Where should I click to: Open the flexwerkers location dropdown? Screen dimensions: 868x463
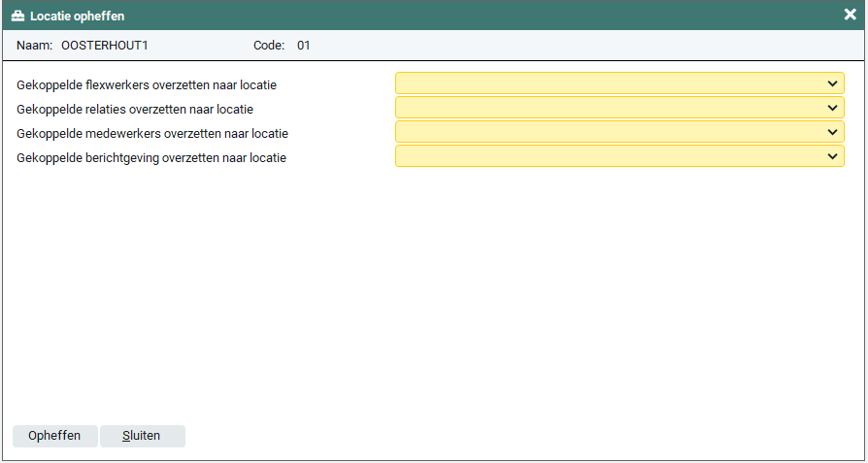tap(618, 83)
